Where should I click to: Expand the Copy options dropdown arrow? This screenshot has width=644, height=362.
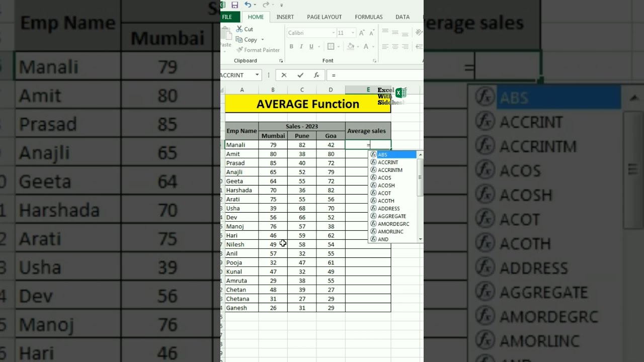[262, 40]
